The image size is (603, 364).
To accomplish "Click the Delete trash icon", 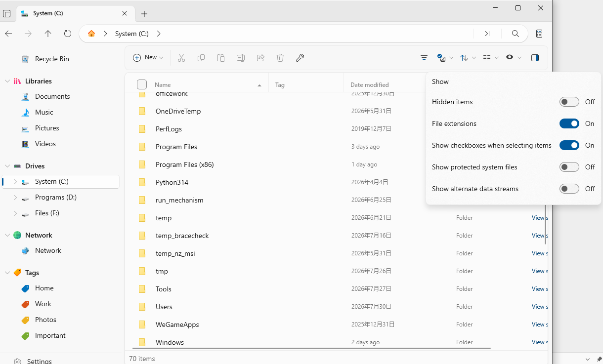I will [280, 58].
